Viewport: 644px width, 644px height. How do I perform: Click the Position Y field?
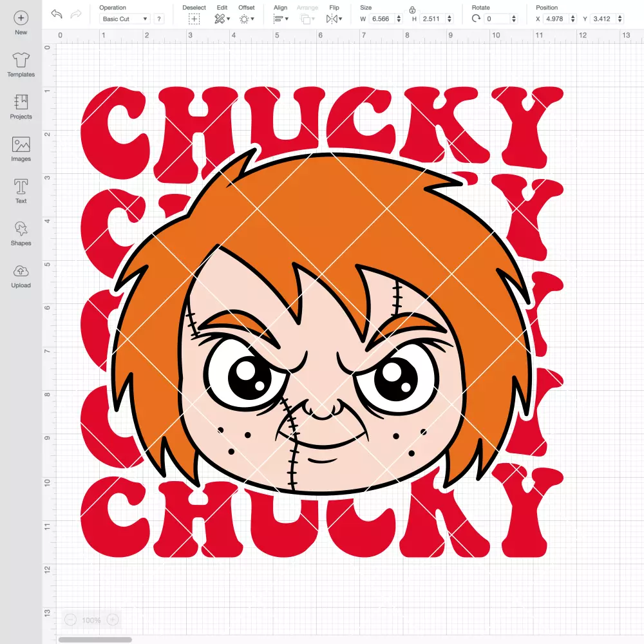coord(603,19)
